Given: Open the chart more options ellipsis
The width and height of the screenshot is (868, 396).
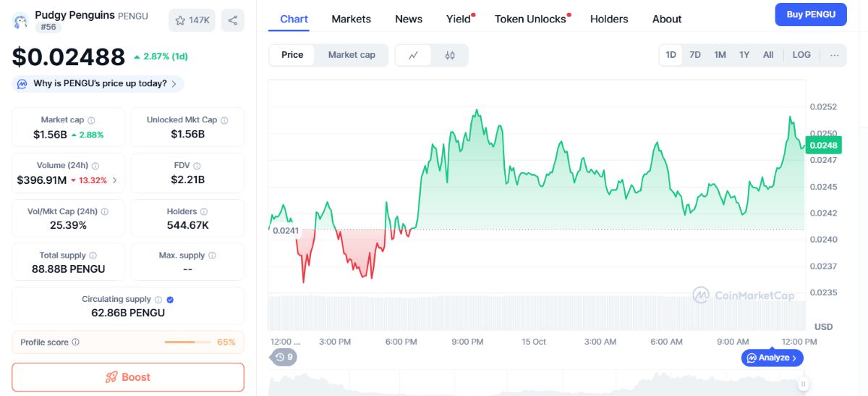Looking at the screenshot, I should coord(835,55).
